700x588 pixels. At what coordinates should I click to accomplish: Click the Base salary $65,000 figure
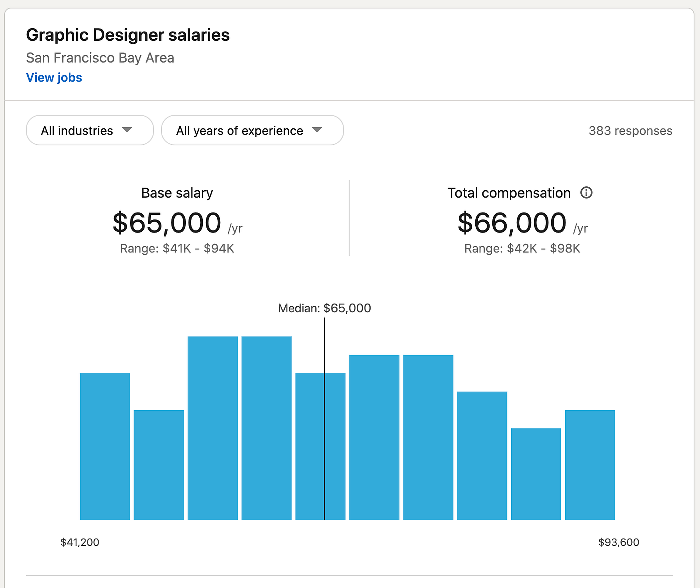click(167, 223)
